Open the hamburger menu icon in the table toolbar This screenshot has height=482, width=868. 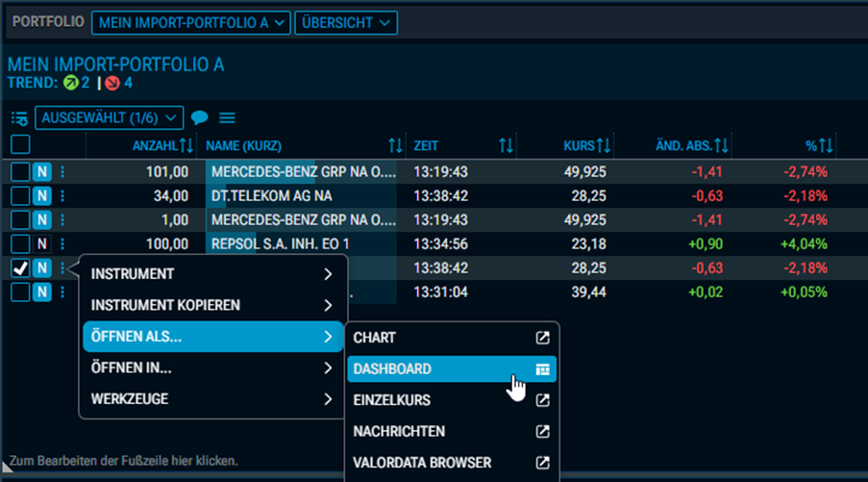coord(227,118)
